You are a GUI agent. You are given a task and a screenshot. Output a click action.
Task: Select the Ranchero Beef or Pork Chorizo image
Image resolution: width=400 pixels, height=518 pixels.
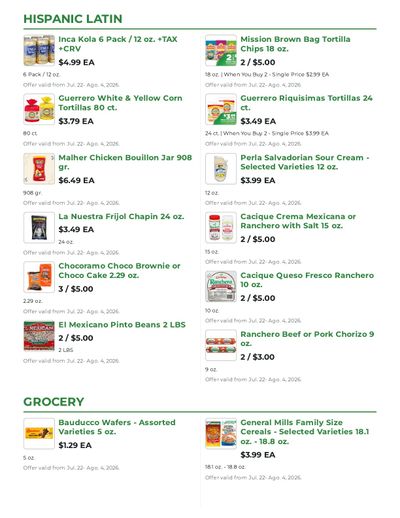click(x=221, y=345)
